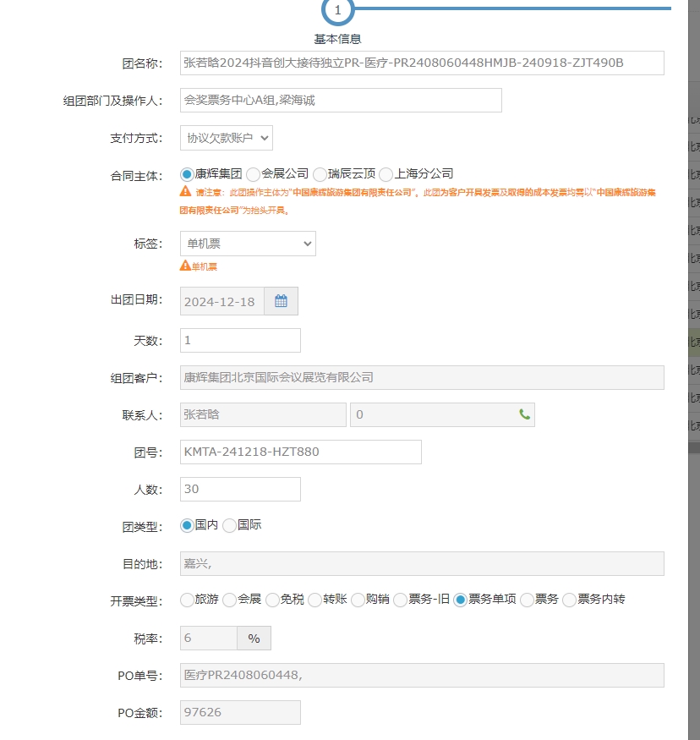Click the 团名称 text field

[x=422, y=63]
